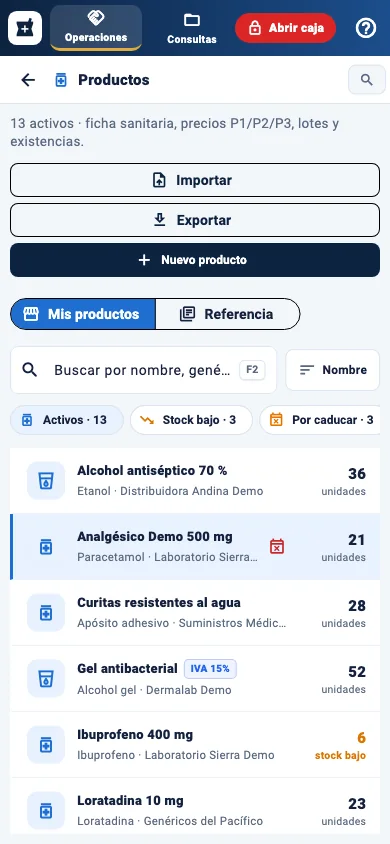Click the Analgésico Demo product icon
This screenshot has height=844, width=390.
point(46,546)
